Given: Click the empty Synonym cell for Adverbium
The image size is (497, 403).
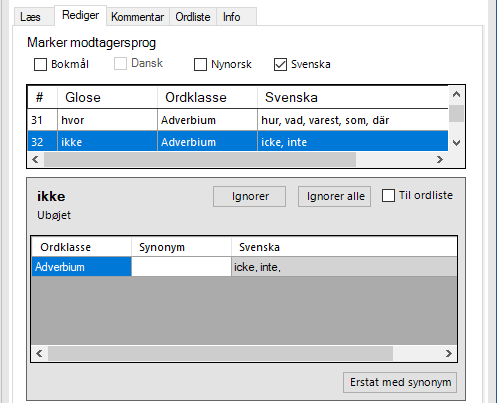Looking at the screenshot, I should click(x=181, y=267).
